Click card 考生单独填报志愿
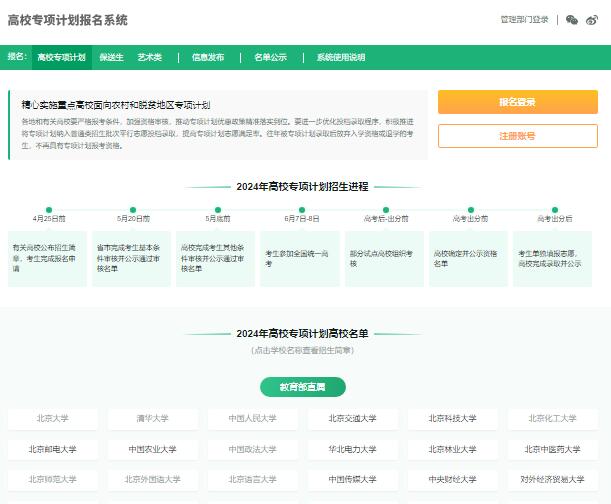 553,259
